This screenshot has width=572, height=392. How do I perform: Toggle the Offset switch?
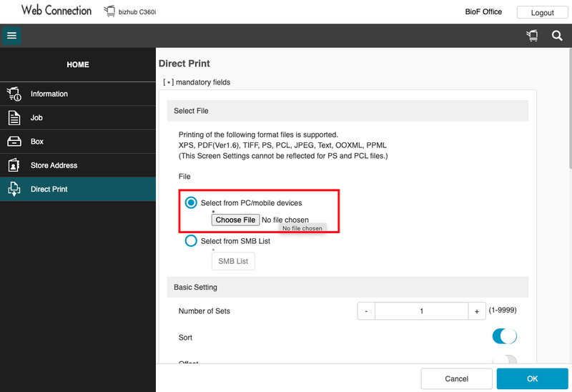coord(505,360)
